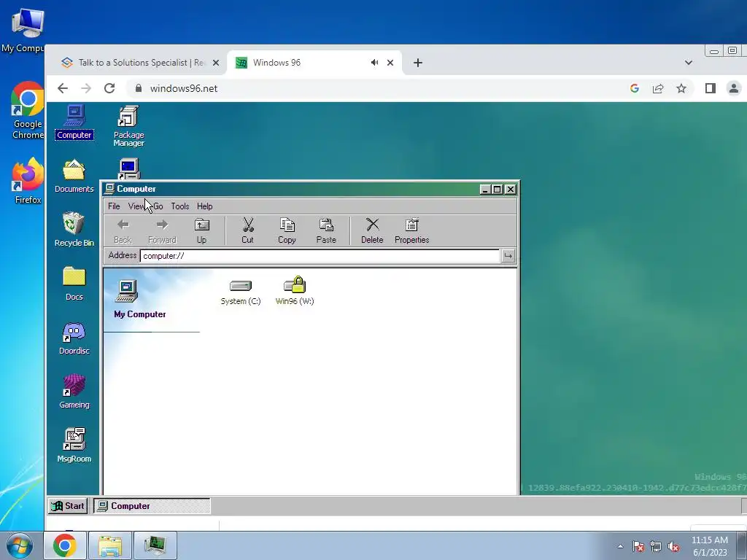The width and height of the screenshot is (747, 560).
Task: Select the Win96 (W:) locked drive
Action: (295, 290)
